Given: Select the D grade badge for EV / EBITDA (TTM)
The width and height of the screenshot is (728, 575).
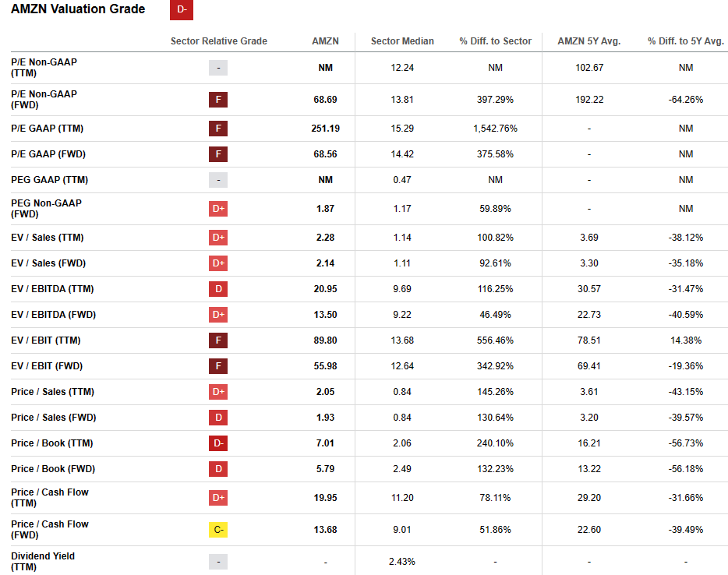Looking at the screenshot, I should click(218, 289).
